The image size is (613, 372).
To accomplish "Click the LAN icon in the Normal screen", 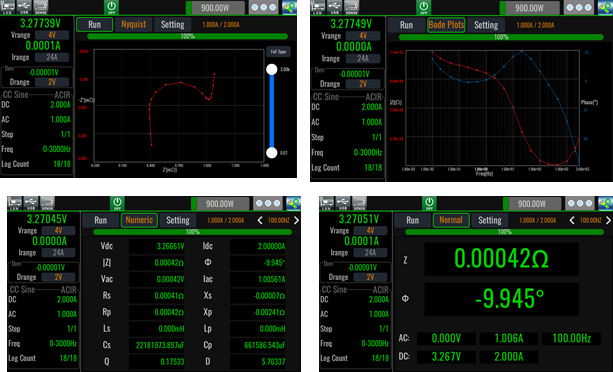I will pos(326,203).
